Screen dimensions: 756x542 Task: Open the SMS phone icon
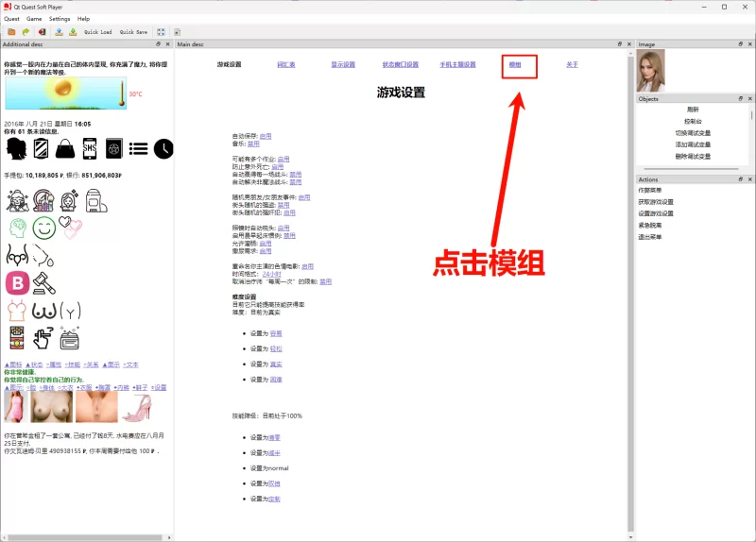tap(90, 148)
